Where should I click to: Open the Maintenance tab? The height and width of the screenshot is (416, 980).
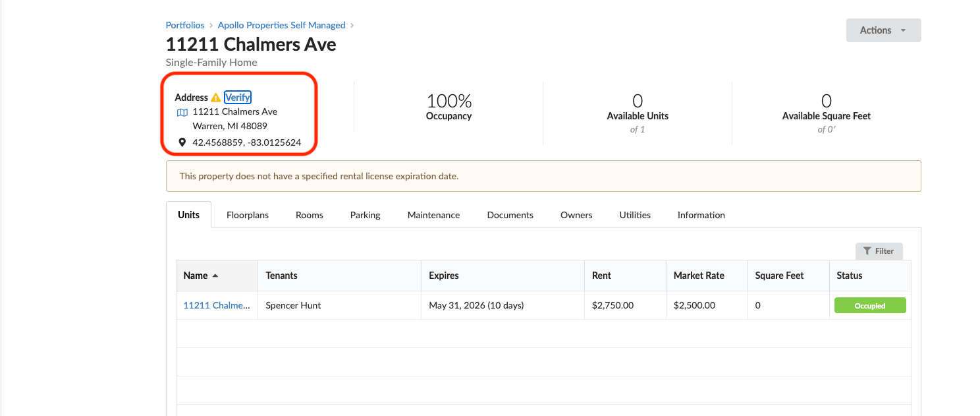433,215
